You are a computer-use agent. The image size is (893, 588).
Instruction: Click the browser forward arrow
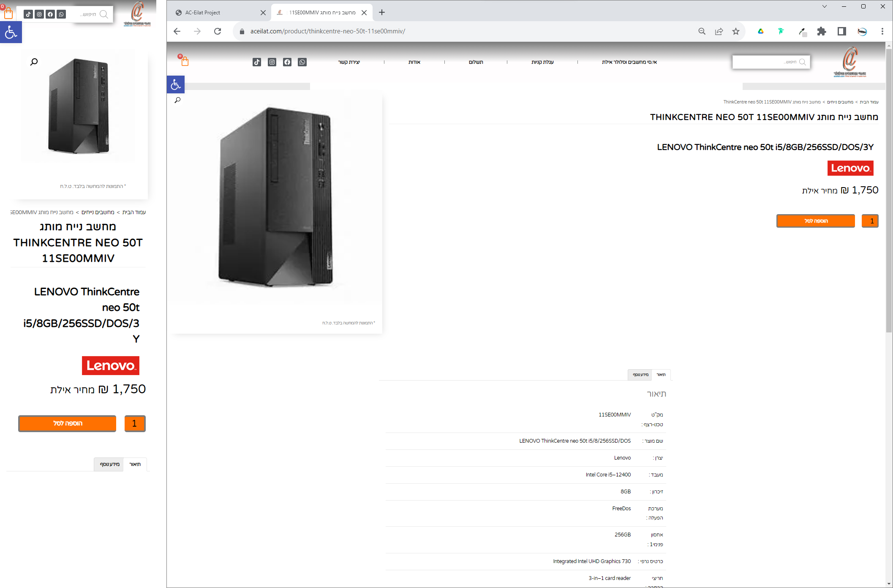point(197,31)
